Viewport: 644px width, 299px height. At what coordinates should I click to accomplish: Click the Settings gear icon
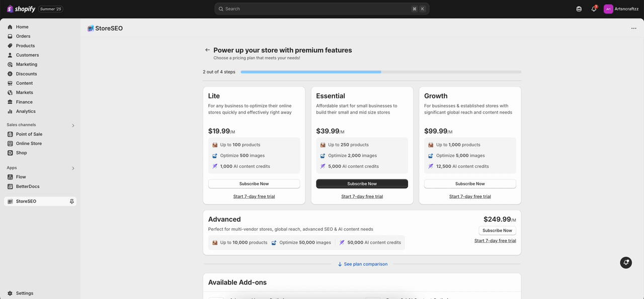[x=10, y=293]
